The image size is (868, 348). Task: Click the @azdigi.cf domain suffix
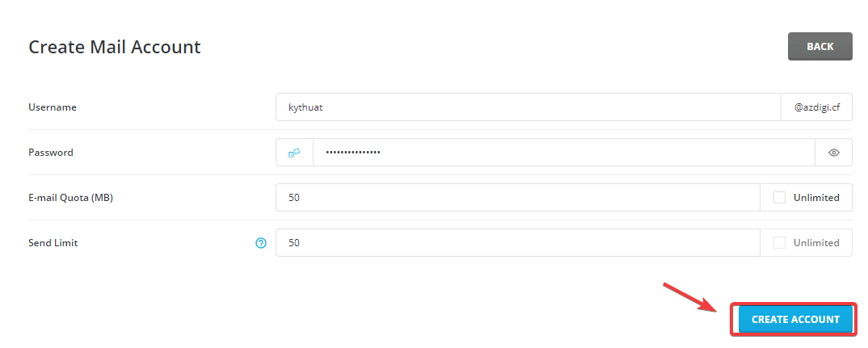tap(816, 107)
